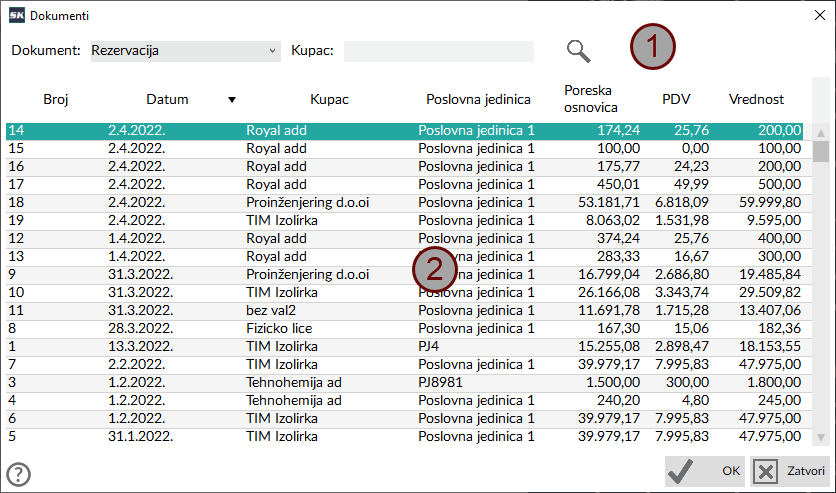
Task: Click the tax base cell 374,24
Action: click(x=618, y=239)
